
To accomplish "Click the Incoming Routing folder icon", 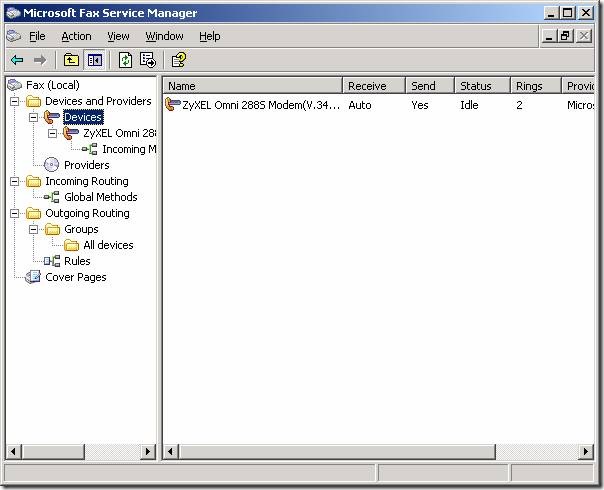I will pyautogui.click(x=34, y=181).
